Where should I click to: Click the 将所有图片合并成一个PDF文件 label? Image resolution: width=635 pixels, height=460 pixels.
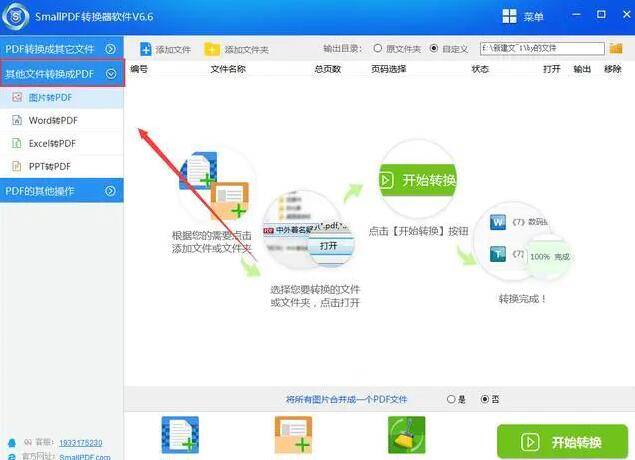[x=346, y=399]
